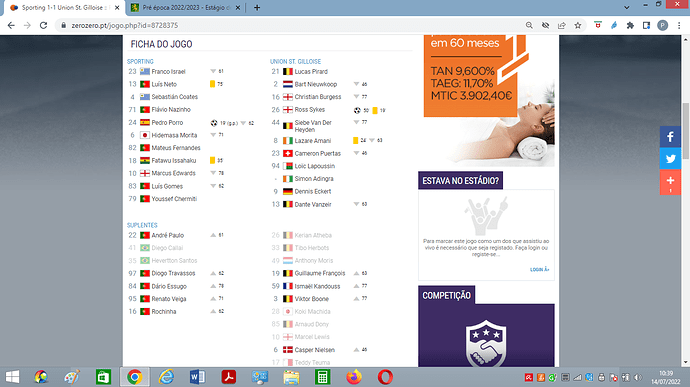690x387 pixels.
Task: Reload the zerozero.pt page
Action: (43, 26)
